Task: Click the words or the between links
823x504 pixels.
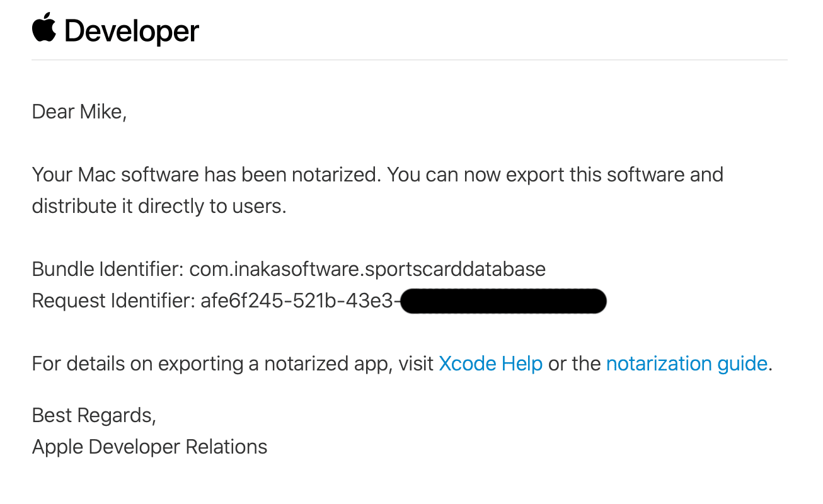Action: tap(574, 364)
